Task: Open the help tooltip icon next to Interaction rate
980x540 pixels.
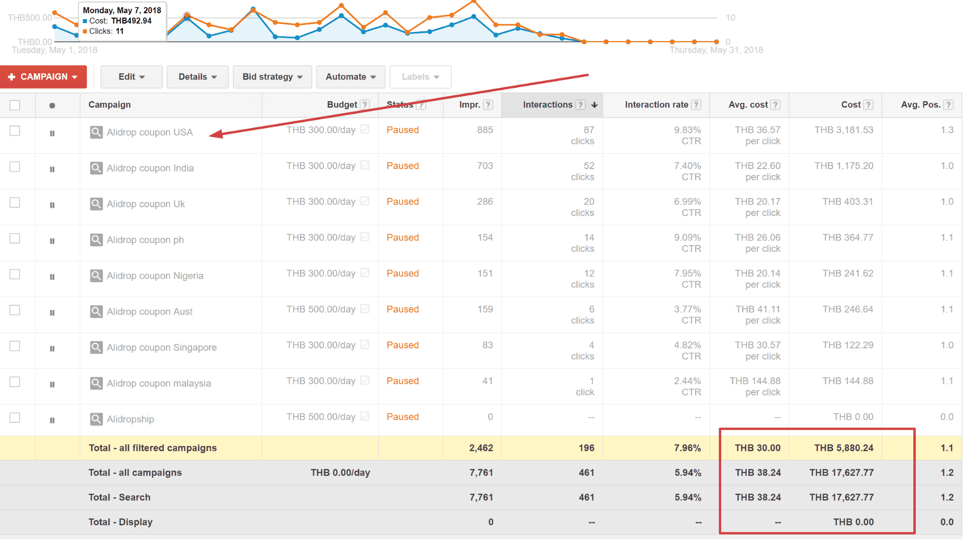Action: (x=696, y=105)
